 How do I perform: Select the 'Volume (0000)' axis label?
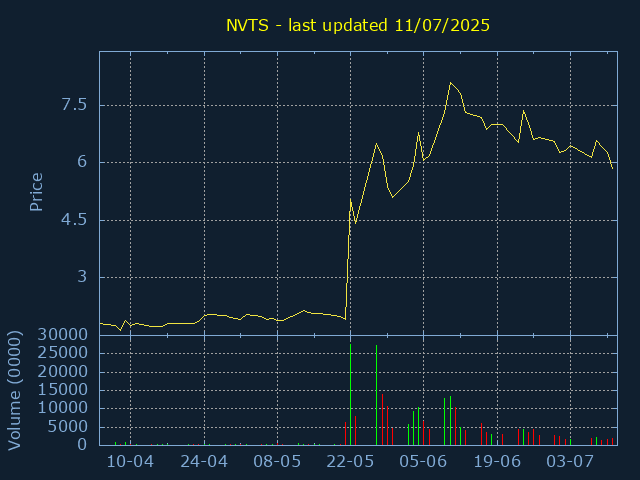tap(14, 390)
